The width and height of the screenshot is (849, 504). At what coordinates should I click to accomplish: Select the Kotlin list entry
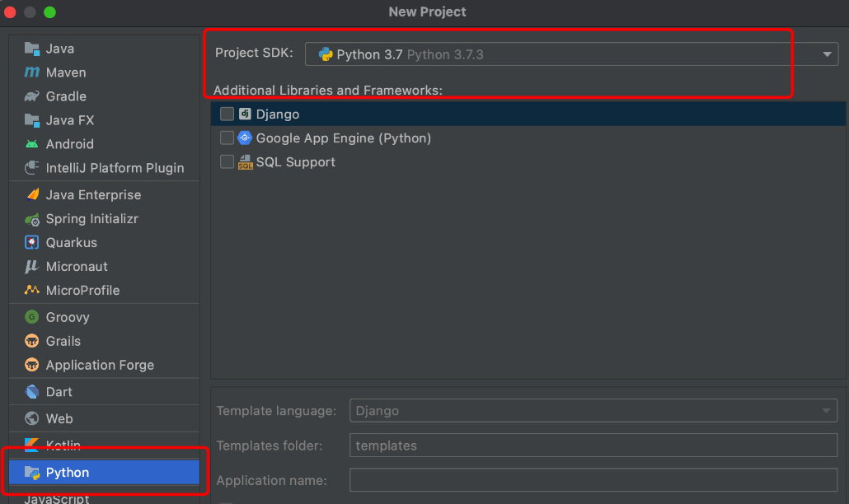pos(104,446)
